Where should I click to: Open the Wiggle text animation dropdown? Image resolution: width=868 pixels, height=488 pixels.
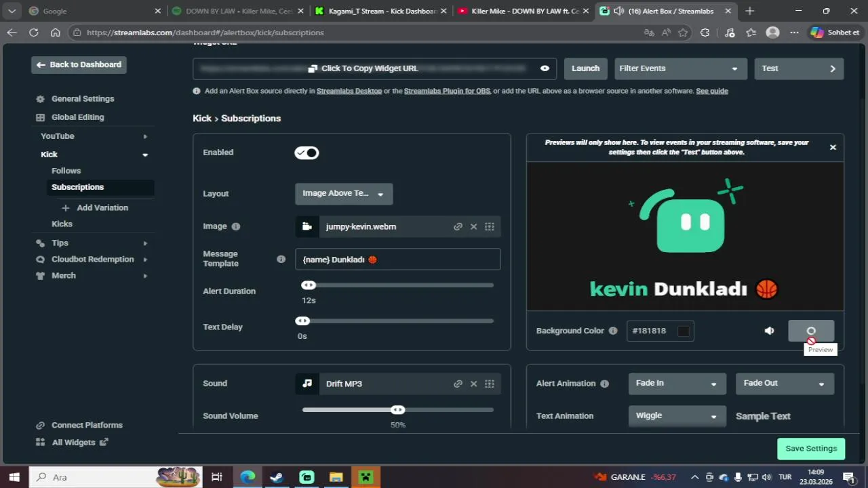(677, 416)
